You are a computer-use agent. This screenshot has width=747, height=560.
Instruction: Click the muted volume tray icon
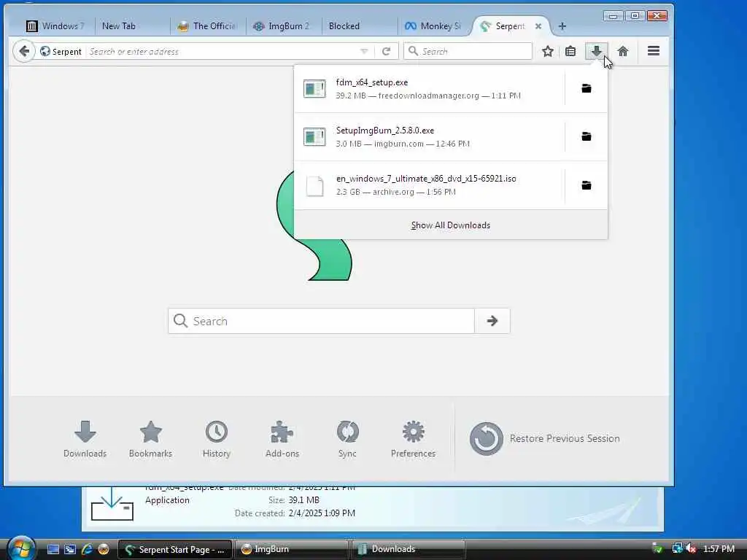pos(692,549)
